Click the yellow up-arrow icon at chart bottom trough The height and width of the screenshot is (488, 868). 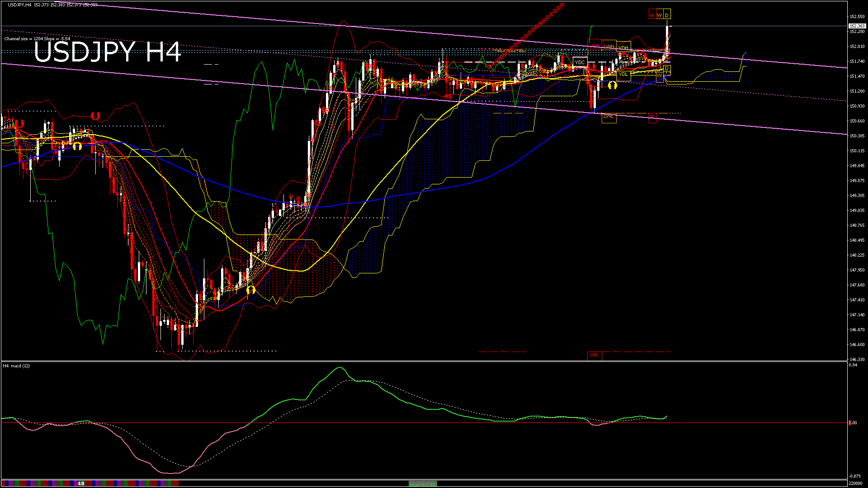(x=251, y=290)
